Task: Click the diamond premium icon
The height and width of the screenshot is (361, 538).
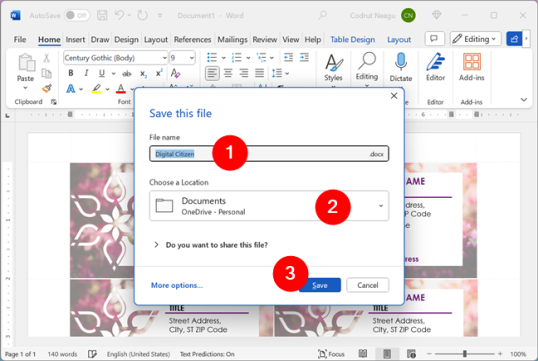Action: click(x=436, y=15)
